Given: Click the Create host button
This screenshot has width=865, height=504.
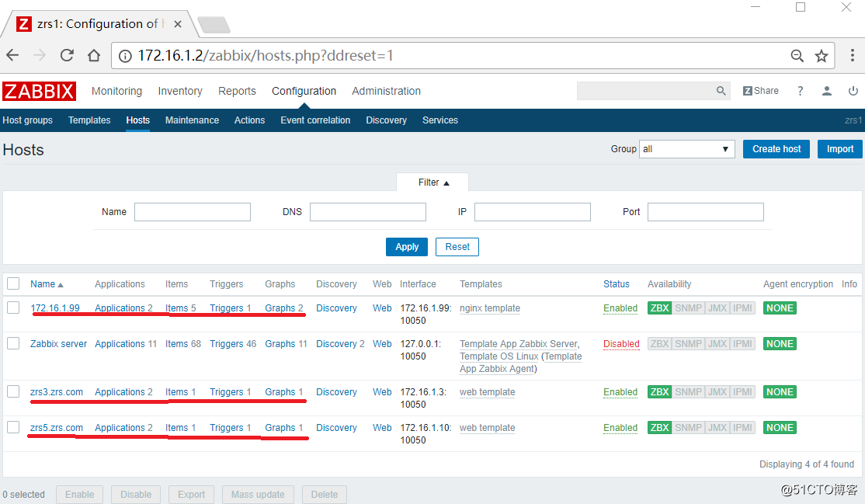Looking at the screenshot, I should [x=776, y=149].
